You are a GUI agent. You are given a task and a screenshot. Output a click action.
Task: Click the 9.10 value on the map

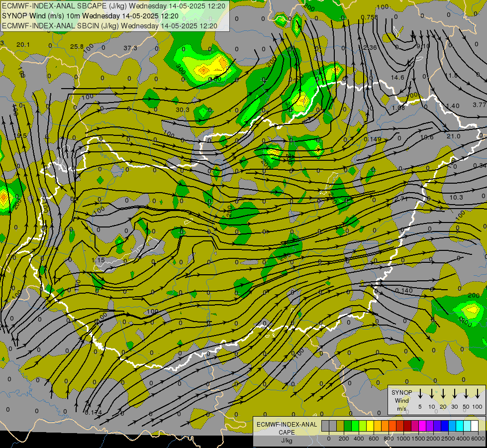(x=423, y=46)
